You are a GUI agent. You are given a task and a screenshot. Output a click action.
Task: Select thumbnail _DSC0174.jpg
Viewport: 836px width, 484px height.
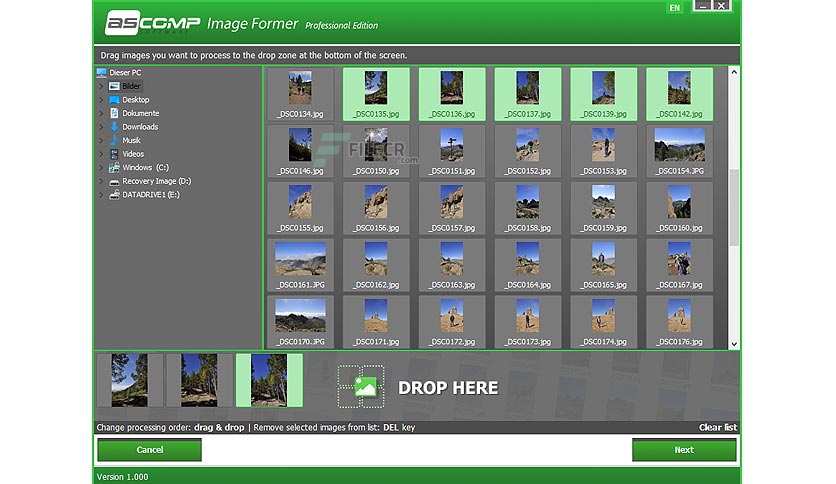pyautogui.click(x=604, y=322)
